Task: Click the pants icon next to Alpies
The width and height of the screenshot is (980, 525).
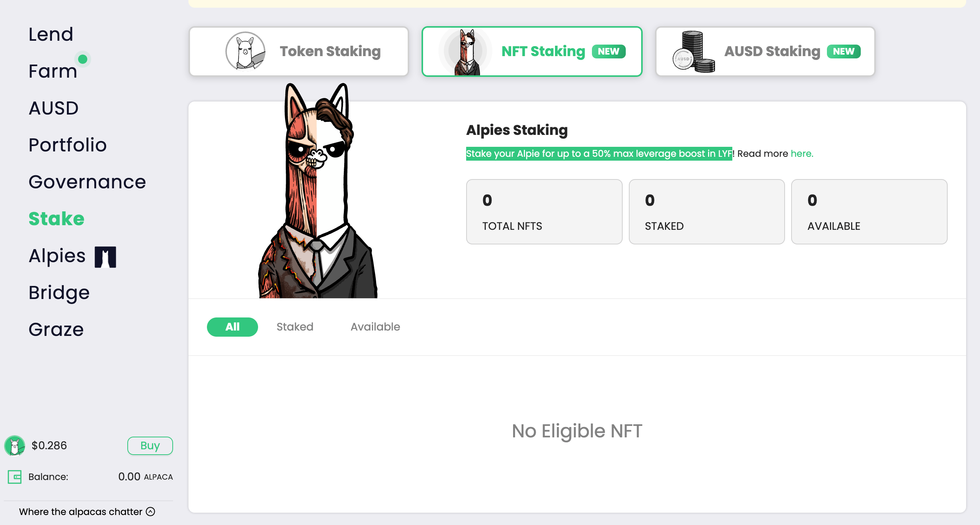Action: coord(105,256)
